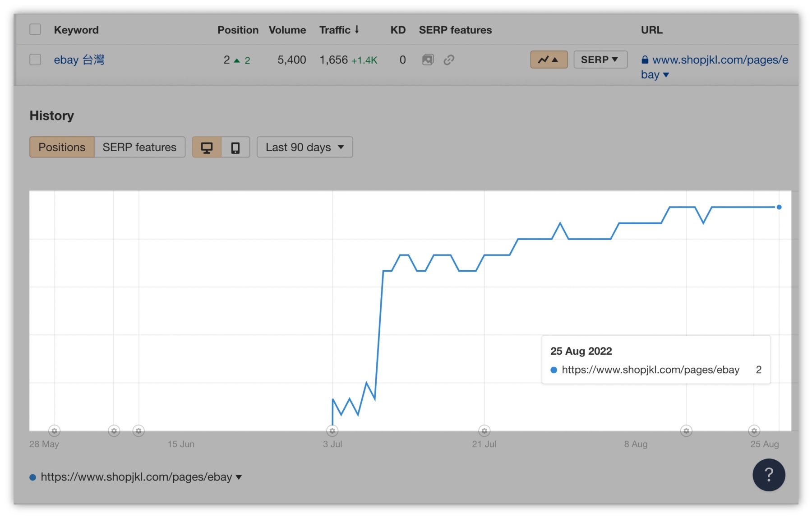The height and width of the screenshot is (518, 812).
Task: Open the SERP dropdown button
Action: (x=600, y=60)
